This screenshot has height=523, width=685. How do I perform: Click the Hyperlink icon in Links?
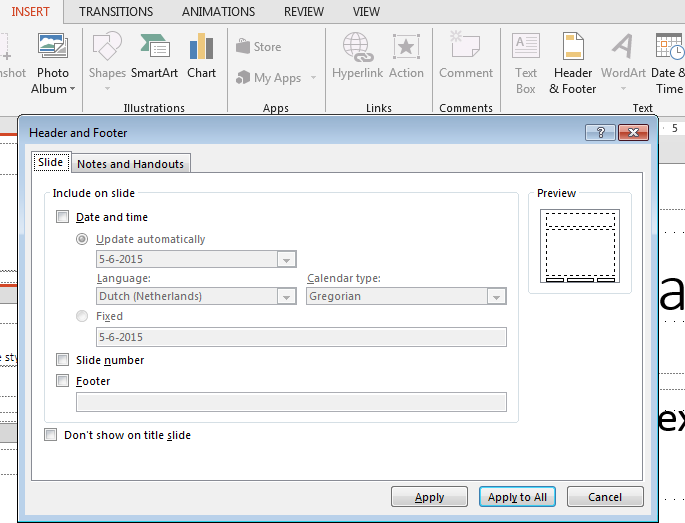(357, 47)
